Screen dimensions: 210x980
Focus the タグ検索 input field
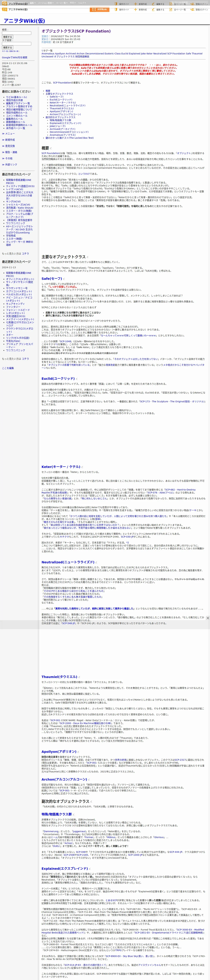tap(16, 44)
